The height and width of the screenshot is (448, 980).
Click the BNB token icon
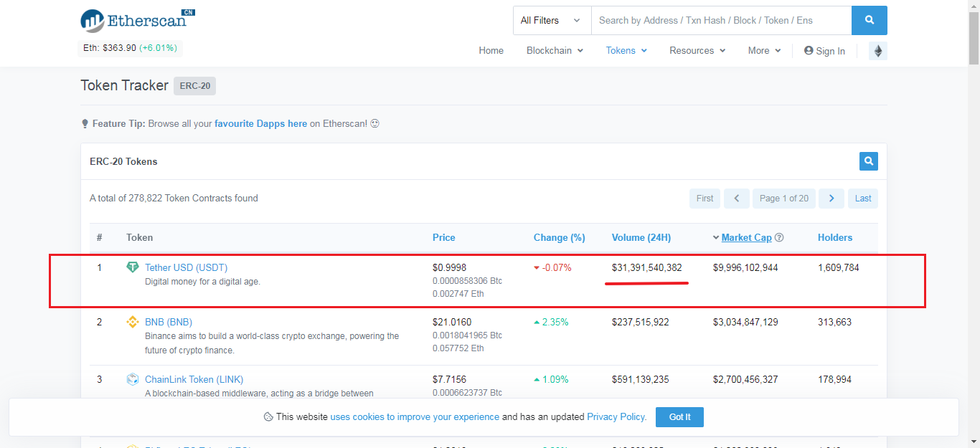(133, 322)
